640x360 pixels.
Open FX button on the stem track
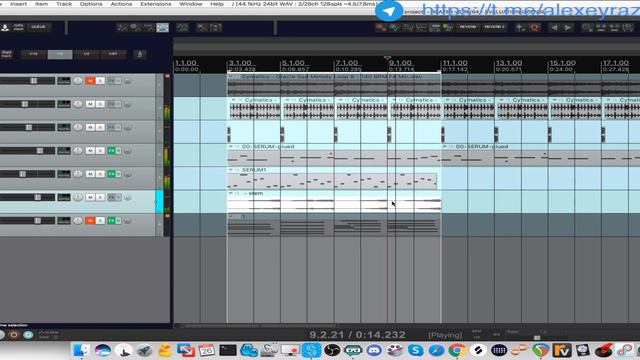111,197
